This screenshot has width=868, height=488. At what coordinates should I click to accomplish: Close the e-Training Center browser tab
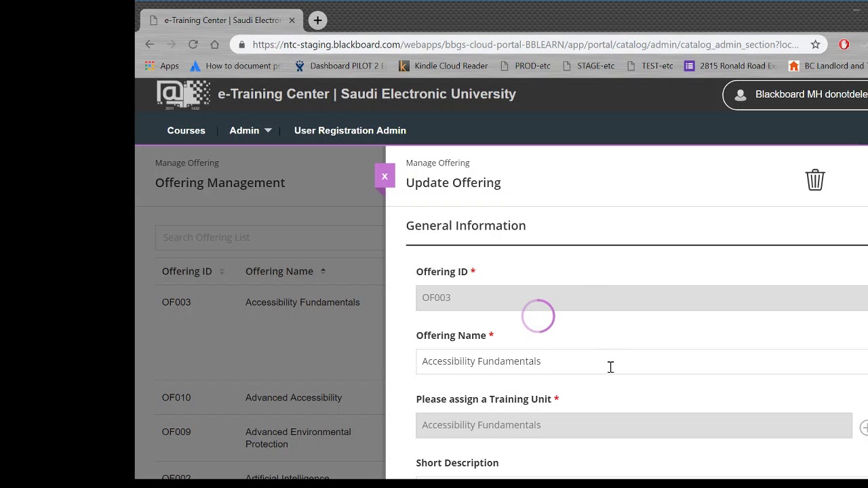click(292, 20)
